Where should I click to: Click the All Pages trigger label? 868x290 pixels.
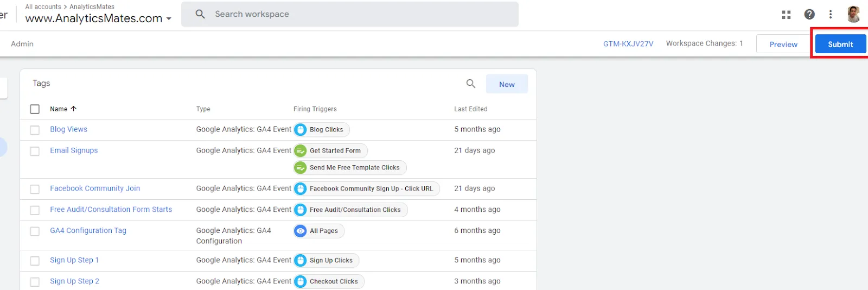click(324, 231)
